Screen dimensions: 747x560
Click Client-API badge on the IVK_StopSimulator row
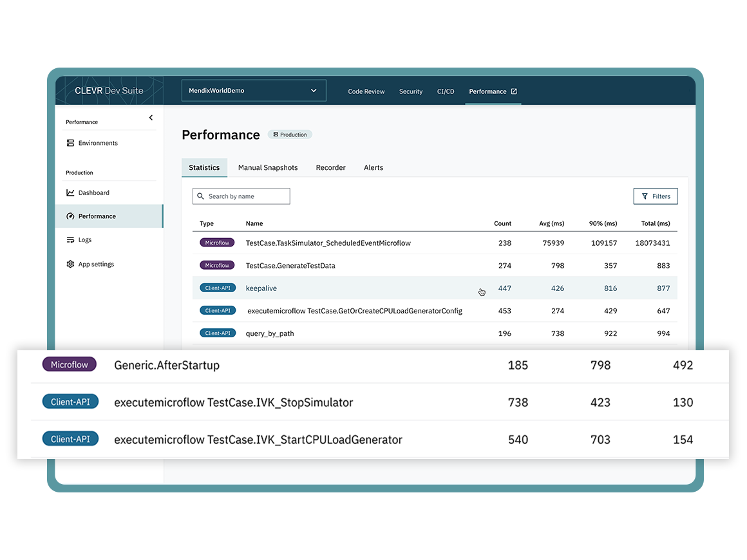pos(70,402)
